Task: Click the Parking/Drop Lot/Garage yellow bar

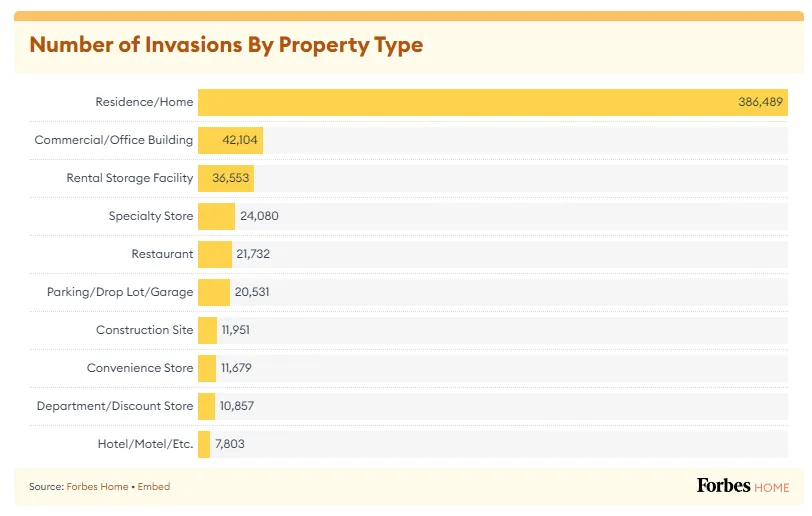Action: tap(214, 292)
